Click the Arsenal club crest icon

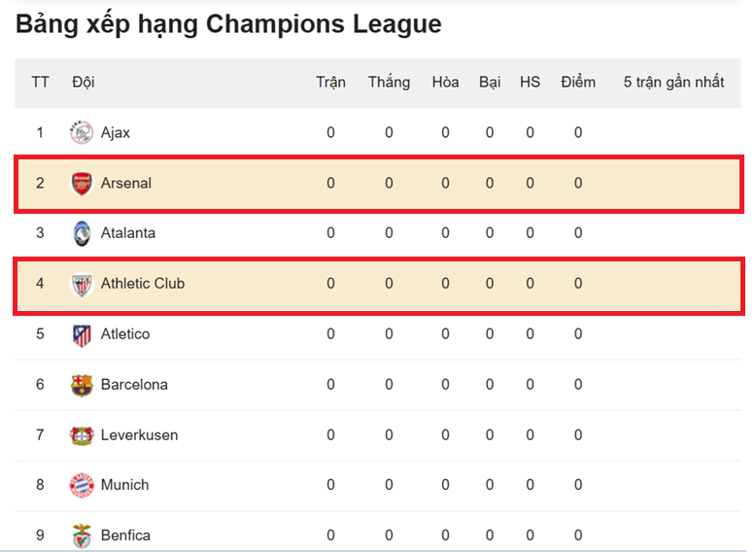[x=82, y=184]
